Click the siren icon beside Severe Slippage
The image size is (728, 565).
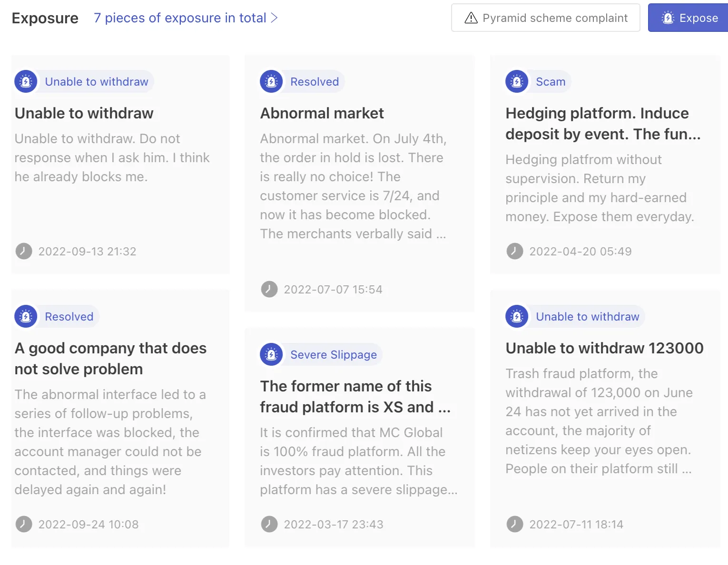point(271,354)
